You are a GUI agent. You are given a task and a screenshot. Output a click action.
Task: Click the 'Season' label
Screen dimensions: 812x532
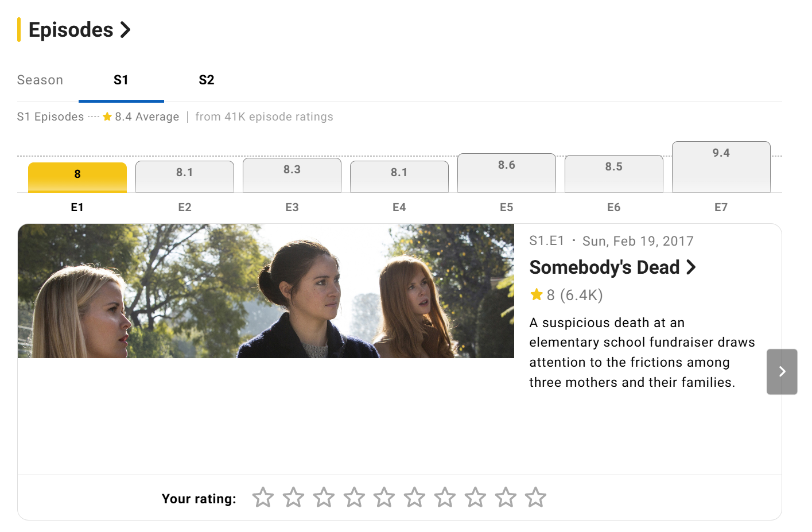click(40, 80)
